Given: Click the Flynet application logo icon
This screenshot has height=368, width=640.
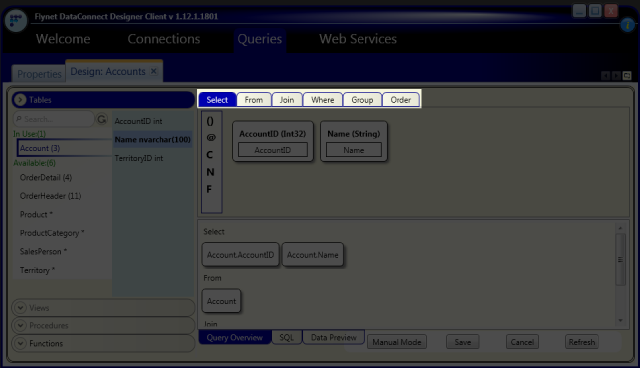Looking at the screenshot, I should click(x=16, y=20).
